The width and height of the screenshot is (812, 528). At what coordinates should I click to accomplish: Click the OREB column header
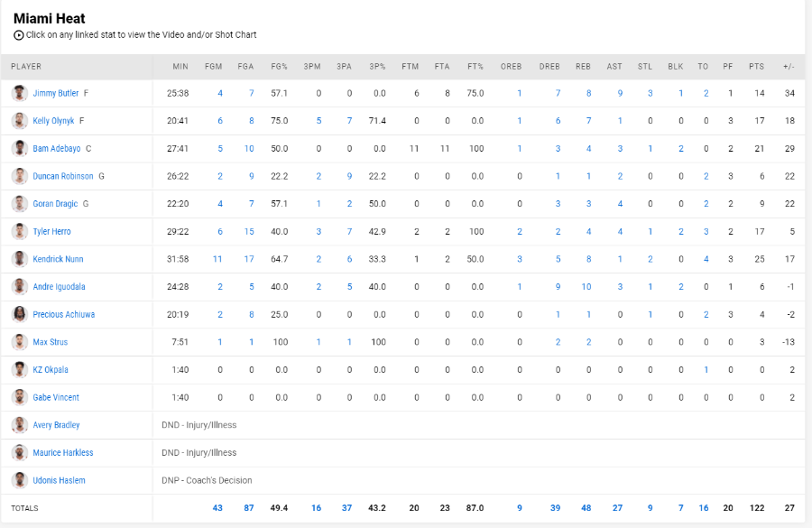512,66
